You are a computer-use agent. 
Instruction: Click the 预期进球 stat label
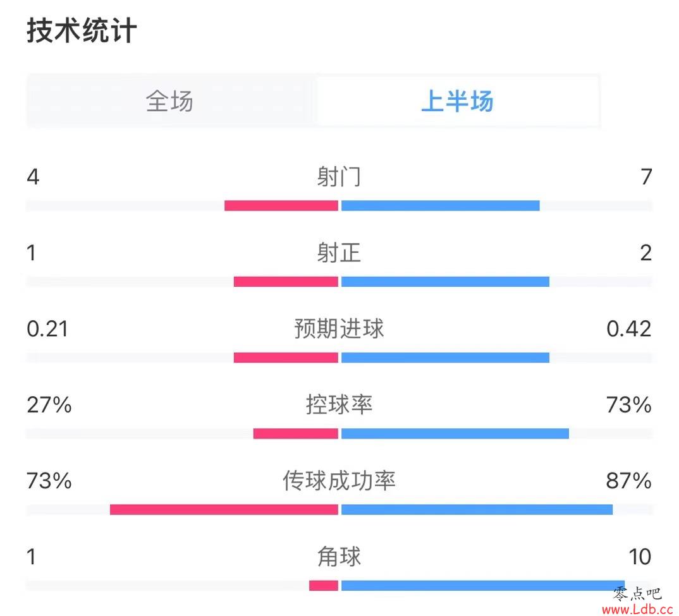click(x=339, y=328)
